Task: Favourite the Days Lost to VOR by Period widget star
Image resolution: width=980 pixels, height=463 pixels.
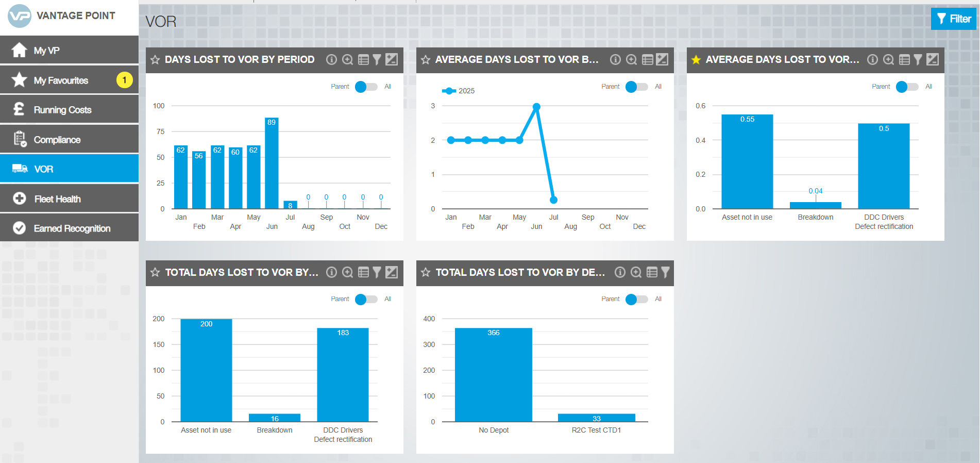Action: [155, 60]
